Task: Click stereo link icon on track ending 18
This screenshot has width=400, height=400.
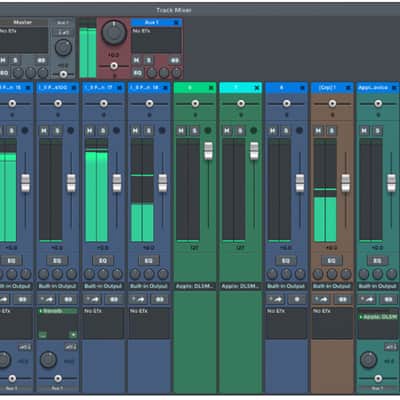Action: click(x=159, y=299)
